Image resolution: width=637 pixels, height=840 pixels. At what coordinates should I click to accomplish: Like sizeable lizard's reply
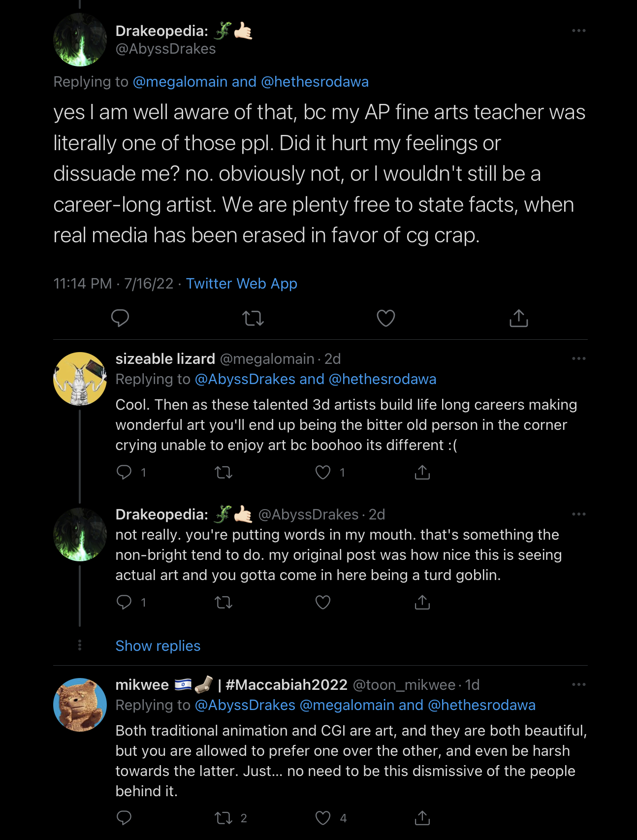(323, 473)
